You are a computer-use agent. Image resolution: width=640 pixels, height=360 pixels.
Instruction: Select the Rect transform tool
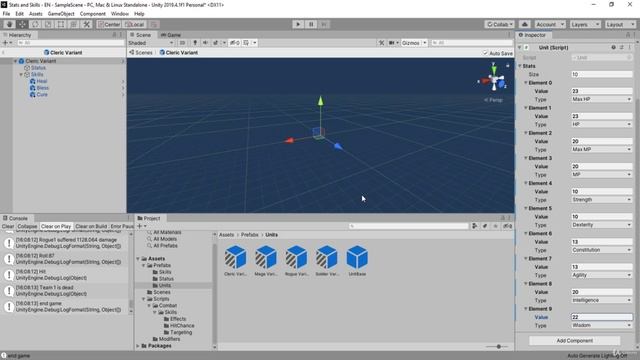point(61,24)
